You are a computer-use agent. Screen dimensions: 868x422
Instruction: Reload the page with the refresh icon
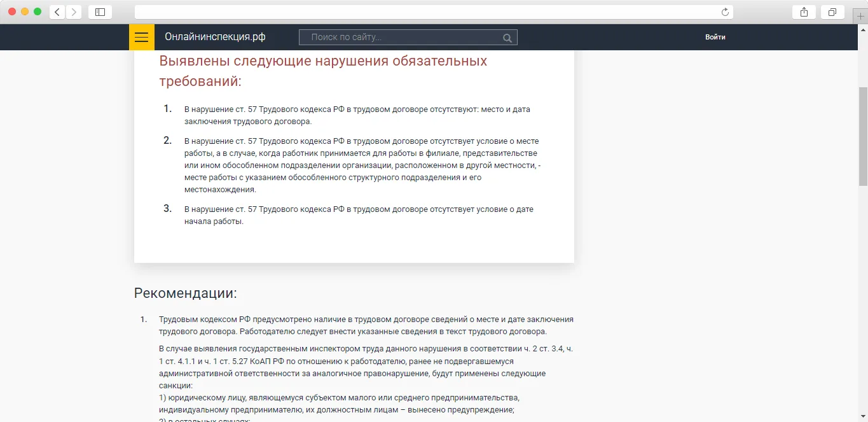tap(725, 12)
